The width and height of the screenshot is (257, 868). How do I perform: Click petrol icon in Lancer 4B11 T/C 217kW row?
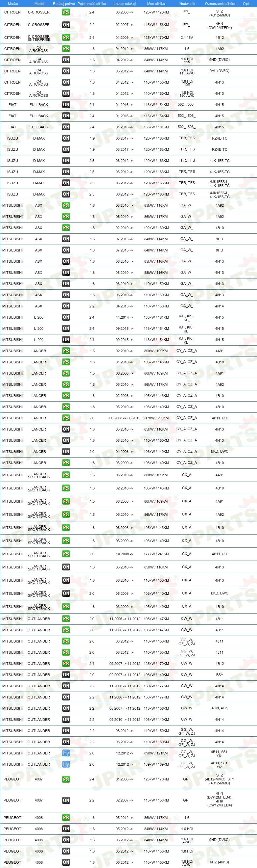tap(66, 418)
